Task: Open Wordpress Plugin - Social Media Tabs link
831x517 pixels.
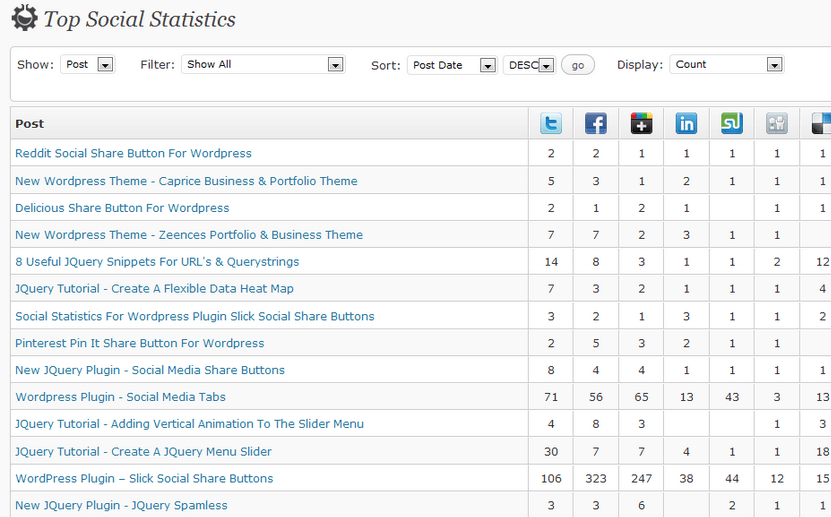Action: click(x=120, y=397)
